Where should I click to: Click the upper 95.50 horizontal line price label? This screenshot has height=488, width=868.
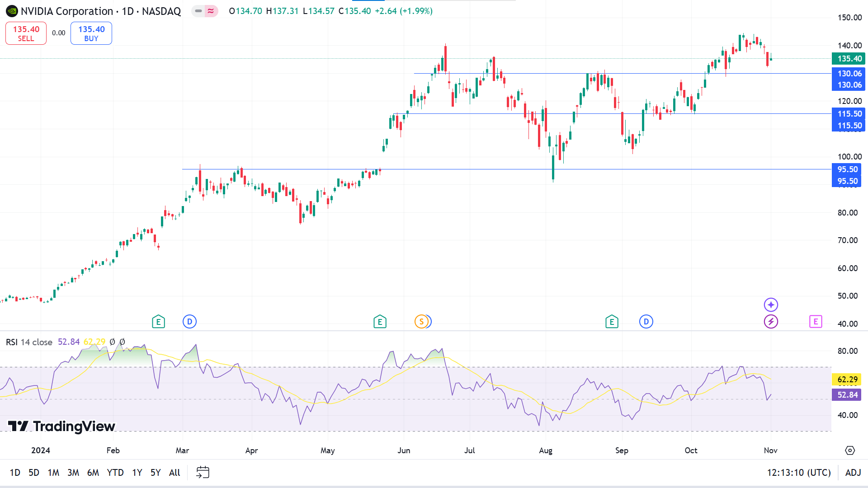pos(847,169)
